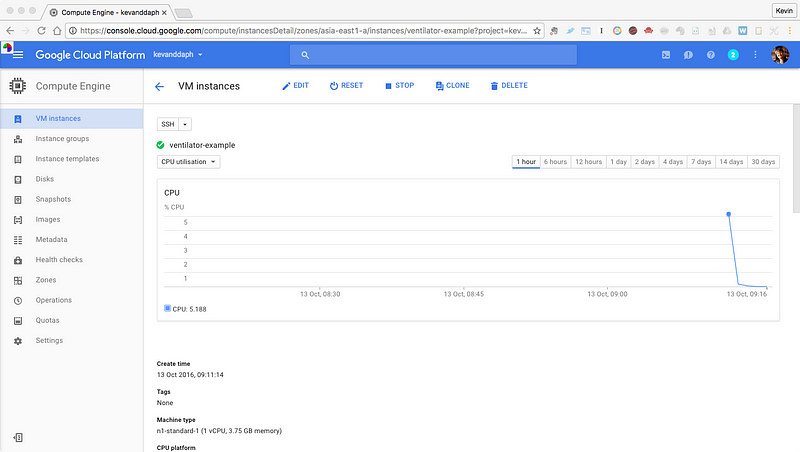This screenshot has height=452, width=800.
Task: Click the page vertical scrollbar
Action: (x=796, y=158)
